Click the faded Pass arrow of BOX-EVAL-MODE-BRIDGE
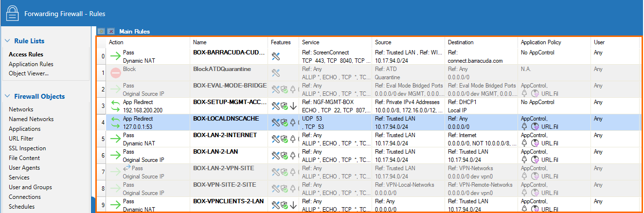 [x=116, y=89]
